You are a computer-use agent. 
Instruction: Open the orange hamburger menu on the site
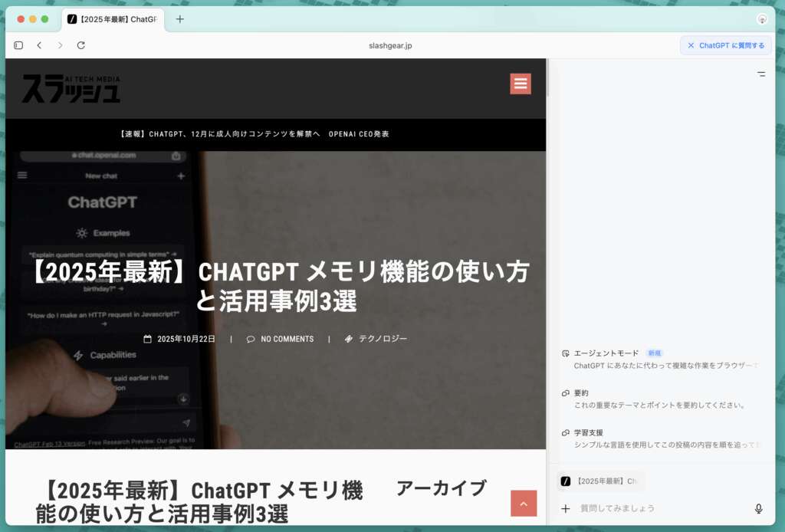pyautogui.click(x=521, y=84)
